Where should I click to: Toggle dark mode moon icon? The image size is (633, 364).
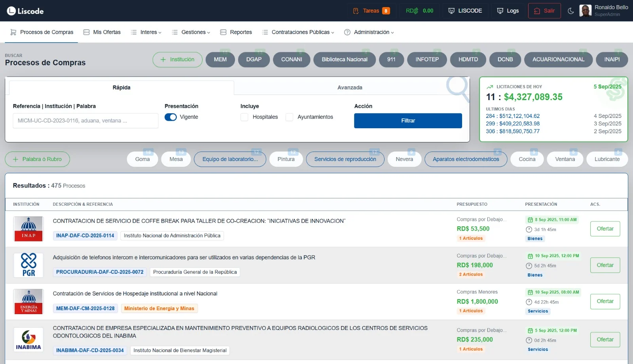570,11
